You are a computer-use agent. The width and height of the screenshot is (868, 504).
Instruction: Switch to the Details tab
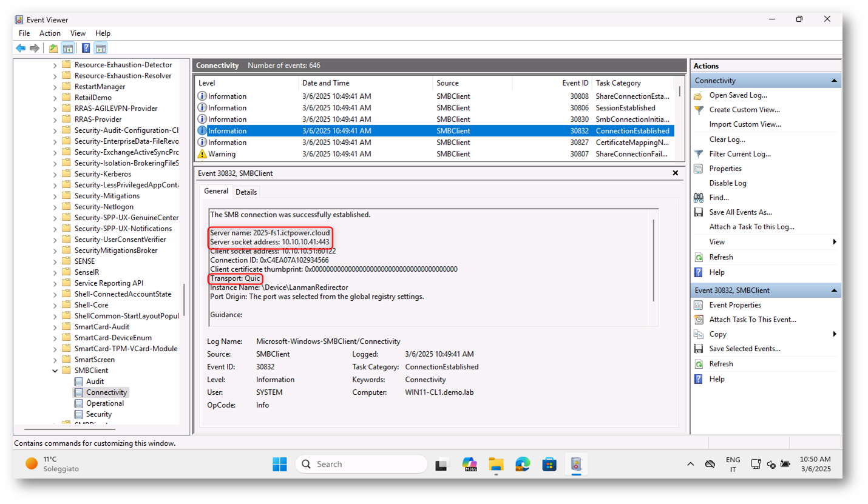point(246,192)
